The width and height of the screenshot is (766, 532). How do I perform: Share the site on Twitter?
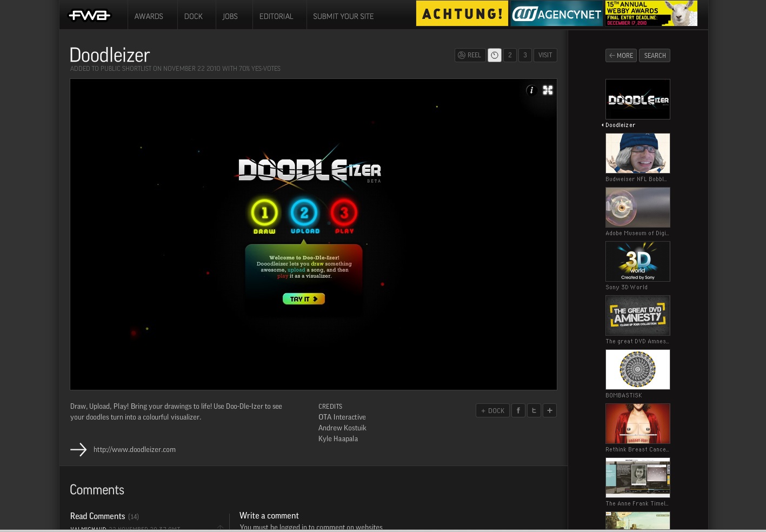(534, 411)
